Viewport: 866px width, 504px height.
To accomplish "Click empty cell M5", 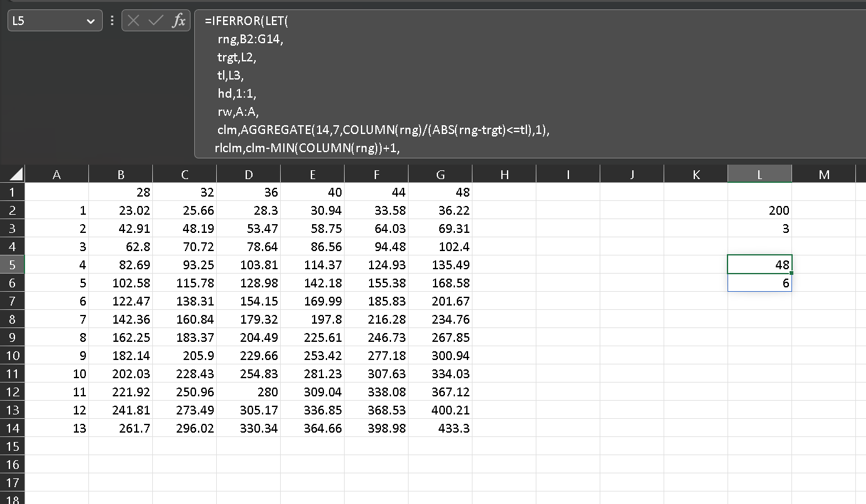I will point(824,265).
